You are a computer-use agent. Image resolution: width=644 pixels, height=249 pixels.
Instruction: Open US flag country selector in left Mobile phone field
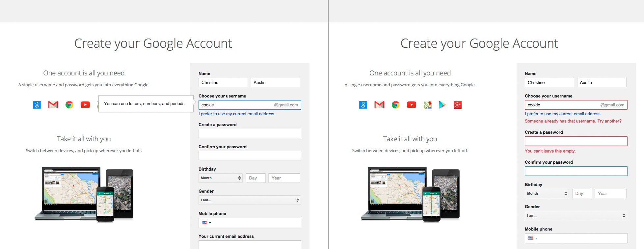pos(206,223)
